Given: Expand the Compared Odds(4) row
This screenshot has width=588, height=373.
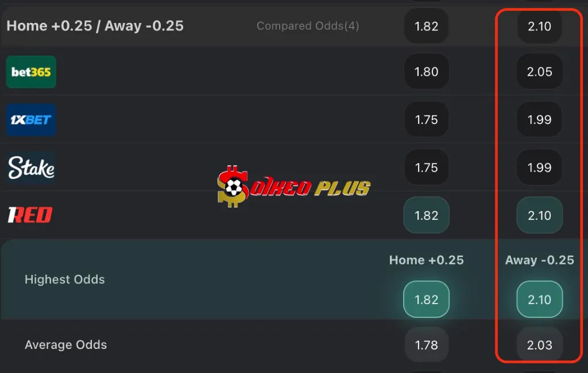Looking at the screenshot, I should click(x=308, y=26).
